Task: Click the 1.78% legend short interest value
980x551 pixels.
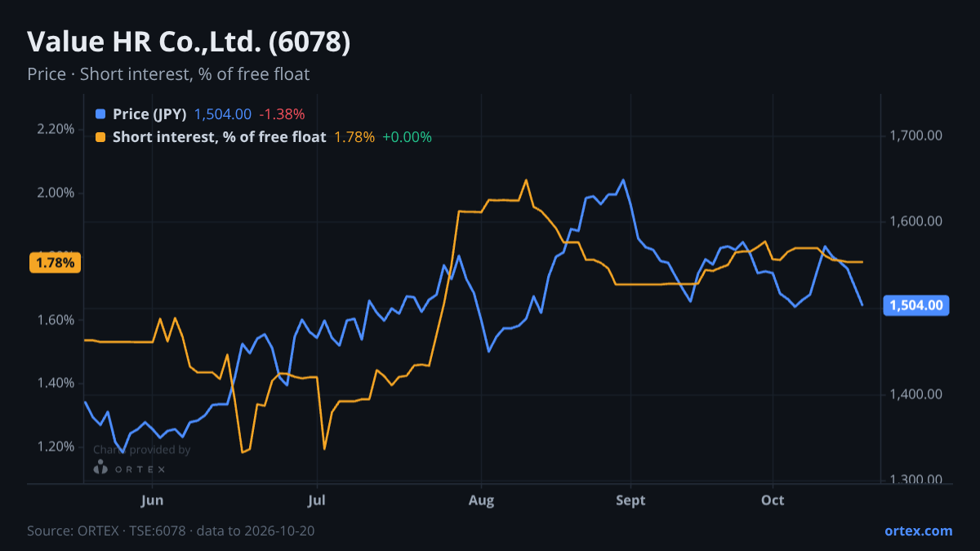Action: coord(354,137)
